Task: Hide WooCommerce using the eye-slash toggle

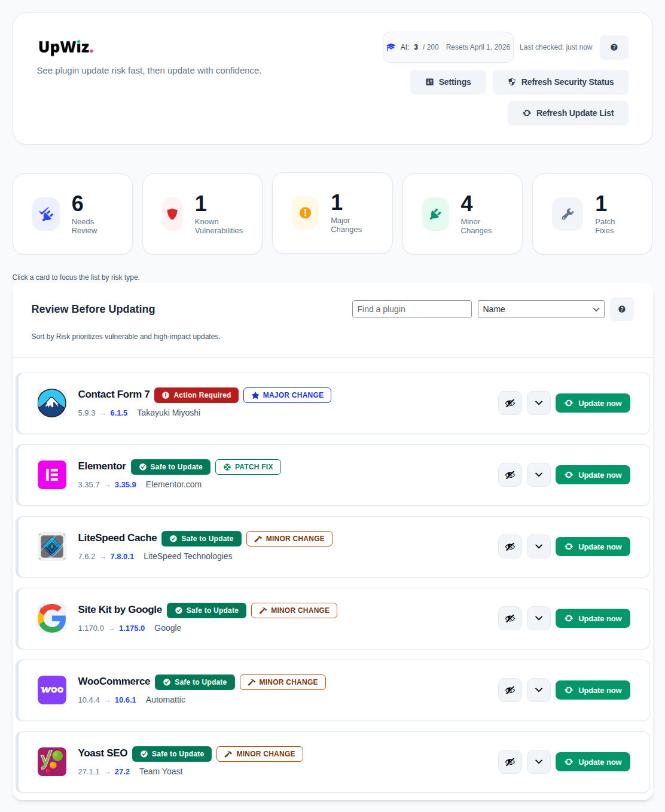Action: click(510, 690)
